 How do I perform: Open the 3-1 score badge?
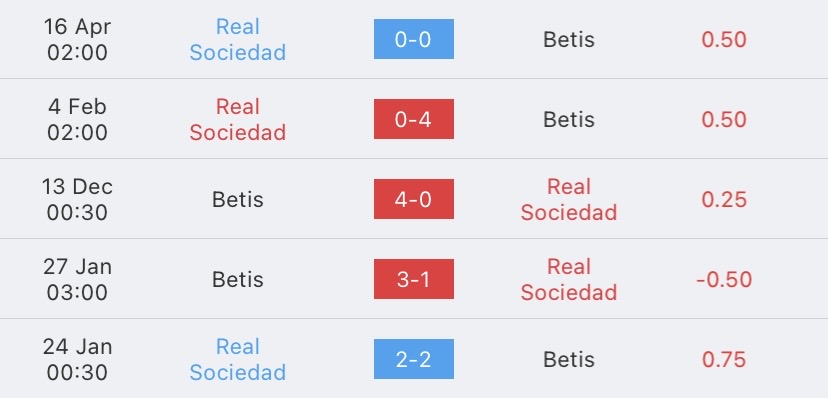point(413,279)
